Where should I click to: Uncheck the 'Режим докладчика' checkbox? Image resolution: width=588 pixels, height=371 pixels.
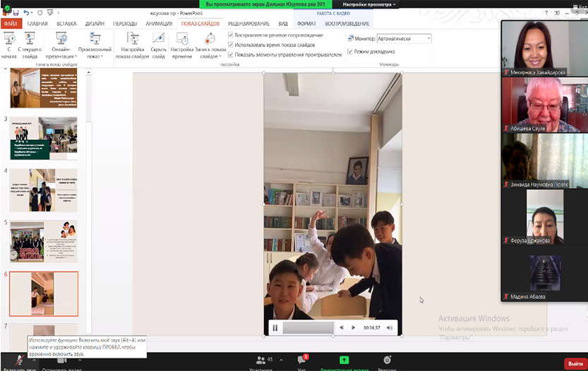[351, 52]
